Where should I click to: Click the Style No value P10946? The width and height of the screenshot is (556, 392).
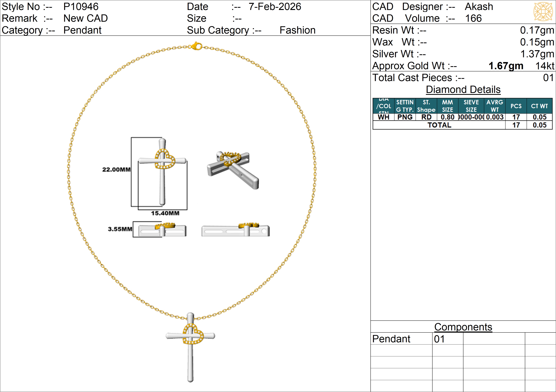tap(81, 6)
